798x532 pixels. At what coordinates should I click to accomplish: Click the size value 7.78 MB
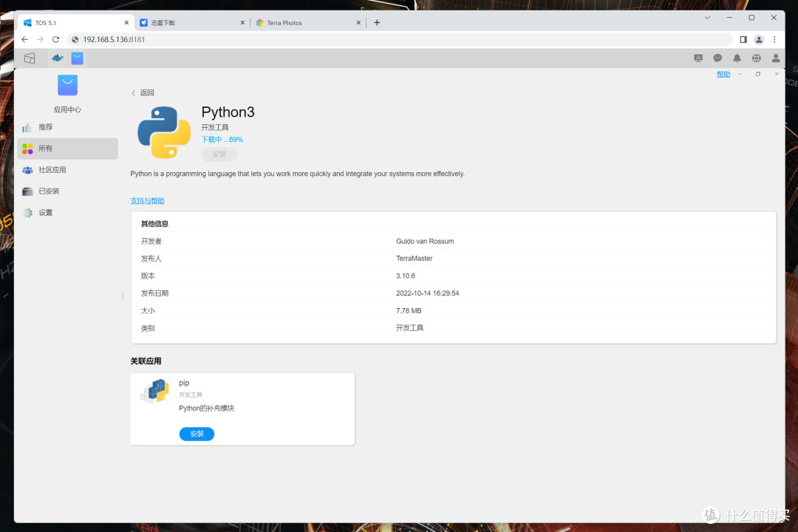coord(409,310)
